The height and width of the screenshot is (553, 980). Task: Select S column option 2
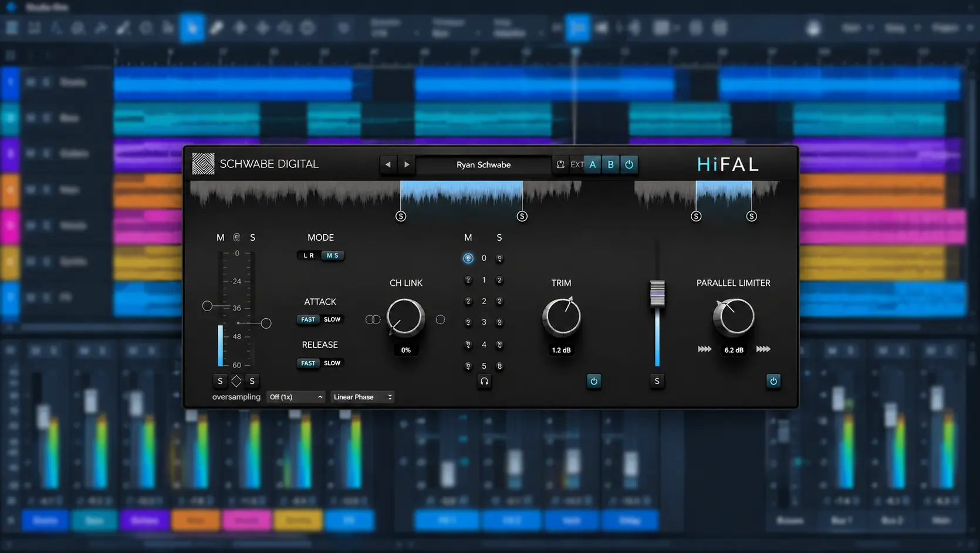(x=499, y=301)
